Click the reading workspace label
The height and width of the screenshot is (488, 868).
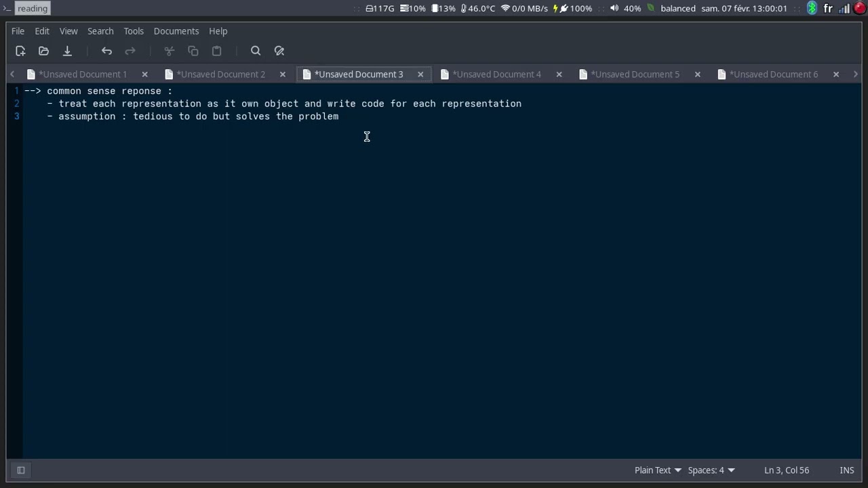click(33, 8)
